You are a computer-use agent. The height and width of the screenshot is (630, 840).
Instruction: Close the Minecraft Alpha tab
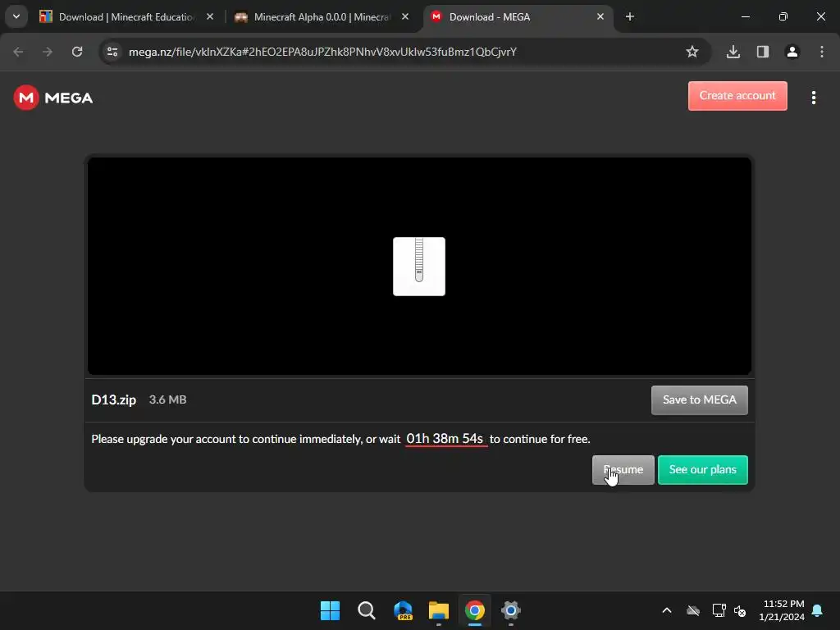(x=405, y=16)
